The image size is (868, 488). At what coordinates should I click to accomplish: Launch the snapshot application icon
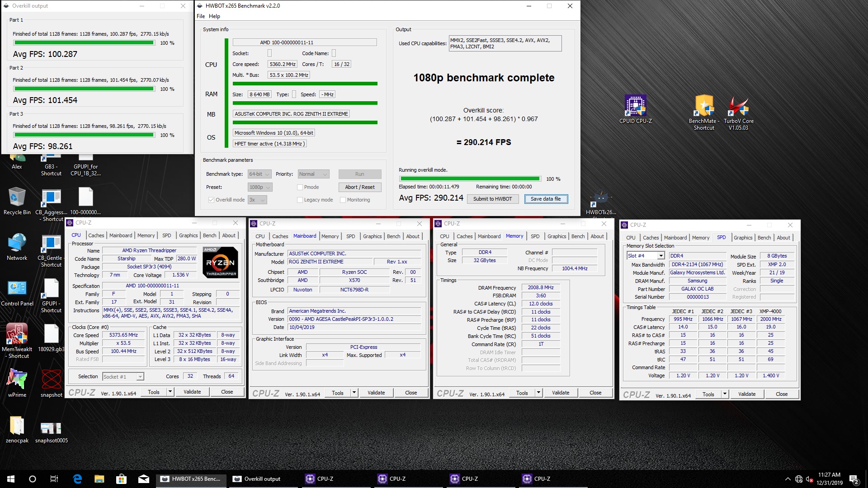coord(51,383)
